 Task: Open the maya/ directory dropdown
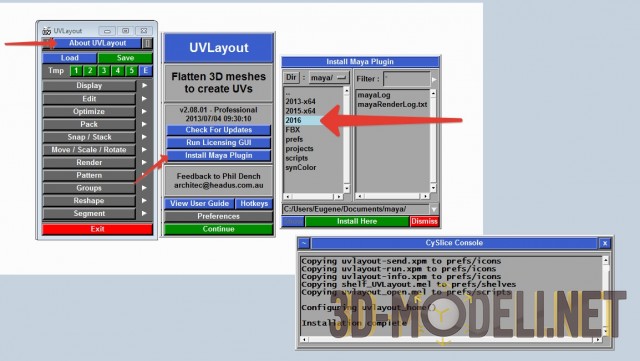(x=329, y=78)
